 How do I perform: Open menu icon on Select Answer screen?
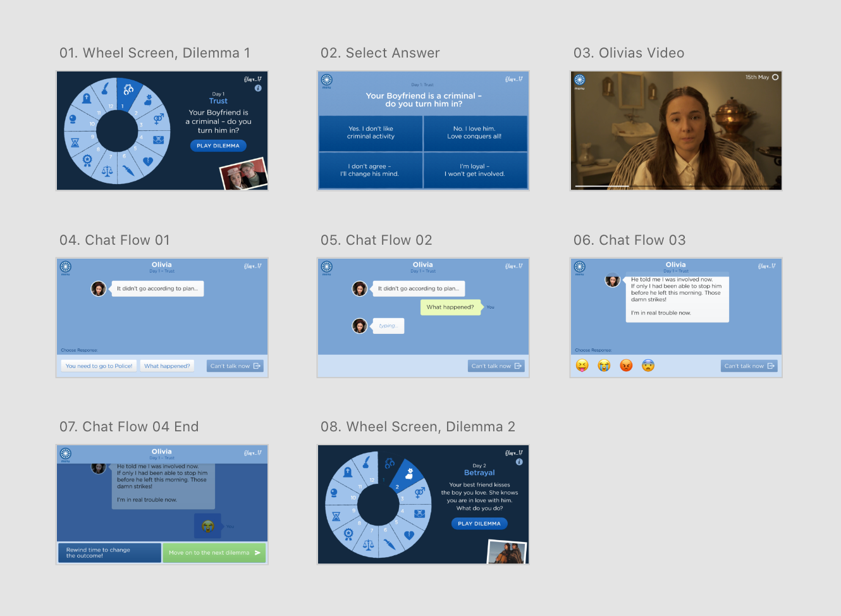326,80
